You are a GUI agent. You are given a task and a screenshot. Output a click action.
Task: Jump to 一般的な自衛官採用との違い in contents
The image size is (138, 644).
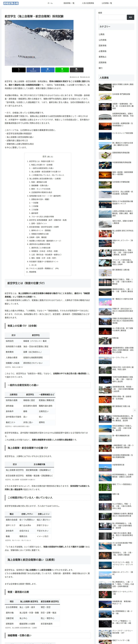click(x=42, y=168)
